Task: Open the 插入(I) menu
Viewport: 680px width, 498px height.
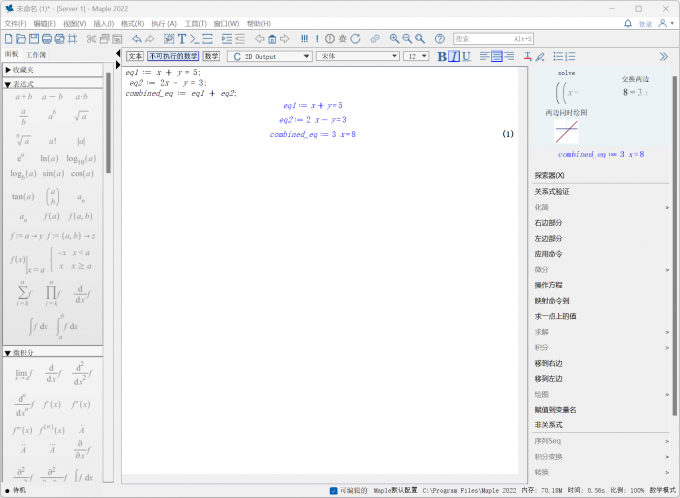Action: 104,23
